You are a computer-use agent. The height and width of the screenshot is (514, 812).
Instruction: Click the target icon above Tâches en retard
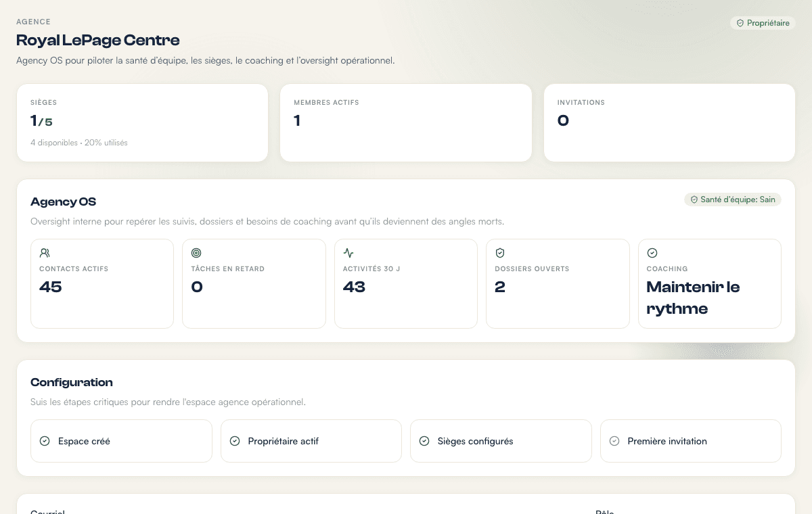[196, 253]
